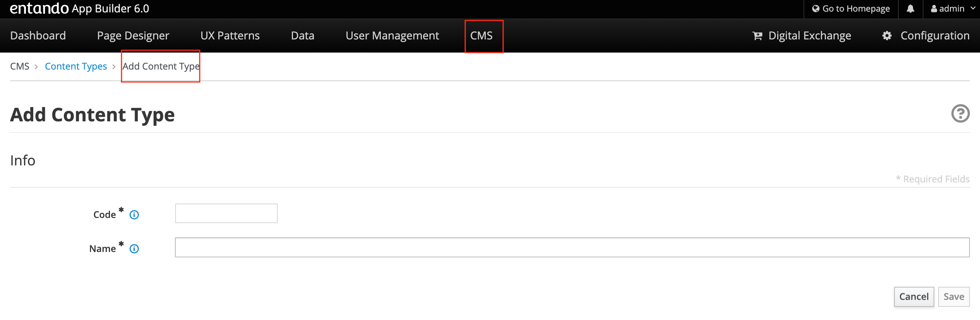Click the globe icon for homepage

[x=816, y=9]
